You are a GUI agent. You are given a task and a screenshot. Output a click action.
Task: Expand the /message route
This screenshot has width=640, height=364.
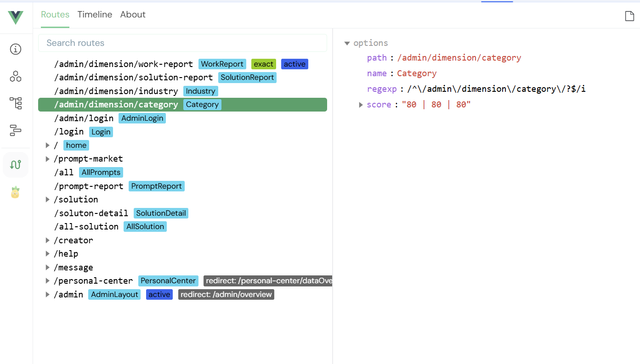[x=47, y=268]
